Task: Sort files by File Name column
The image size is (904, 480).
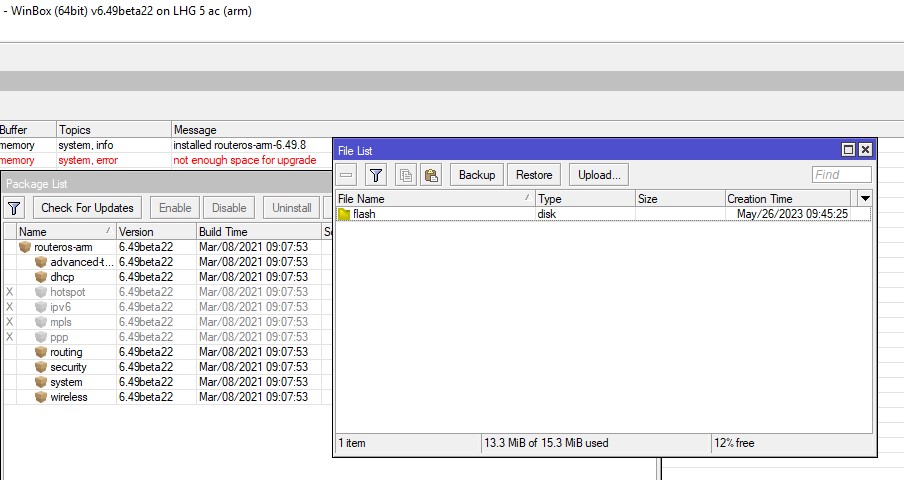Action: click(436, 198)
